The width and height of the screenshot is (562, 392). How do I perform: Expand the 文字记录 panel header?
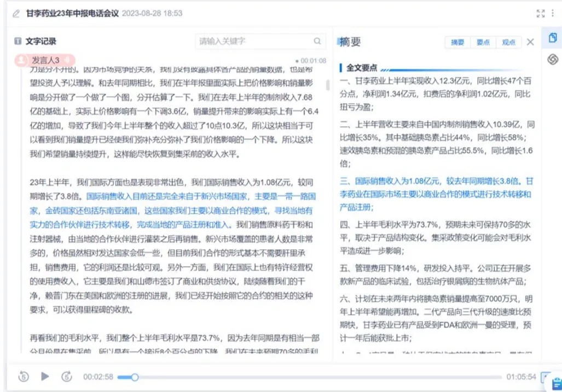31,40
